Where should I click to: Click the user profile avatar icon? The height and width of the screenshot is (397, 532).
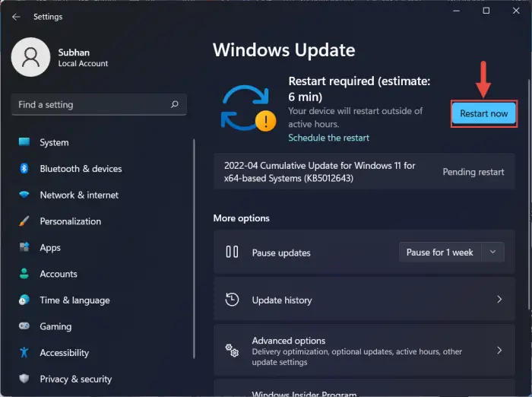pos(30,58)
